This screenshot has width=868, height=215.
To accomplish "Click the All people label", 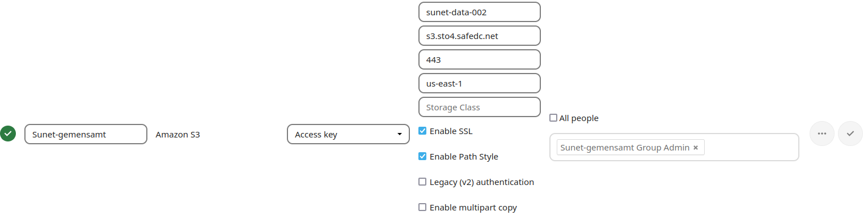I will click(579, 118).
